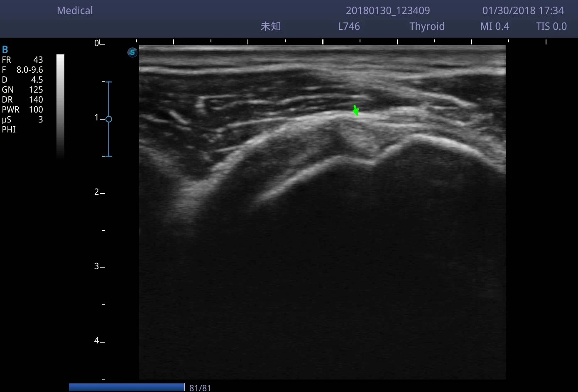This screenshot has height=392, width=578.
Task: Click the "Medical" header text
Action: coord(75,11)
